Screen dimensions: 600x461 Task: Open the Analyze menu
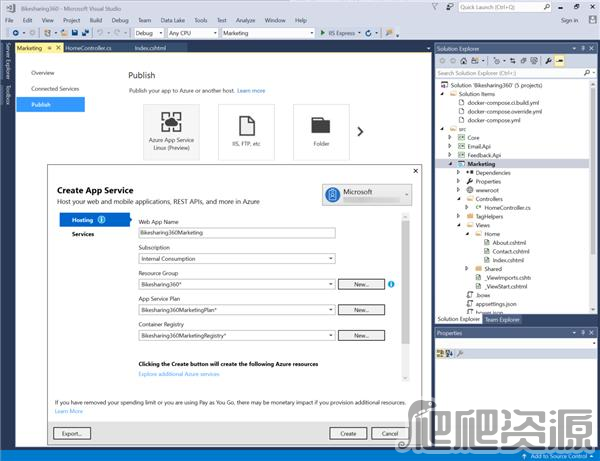coord(245,20)
